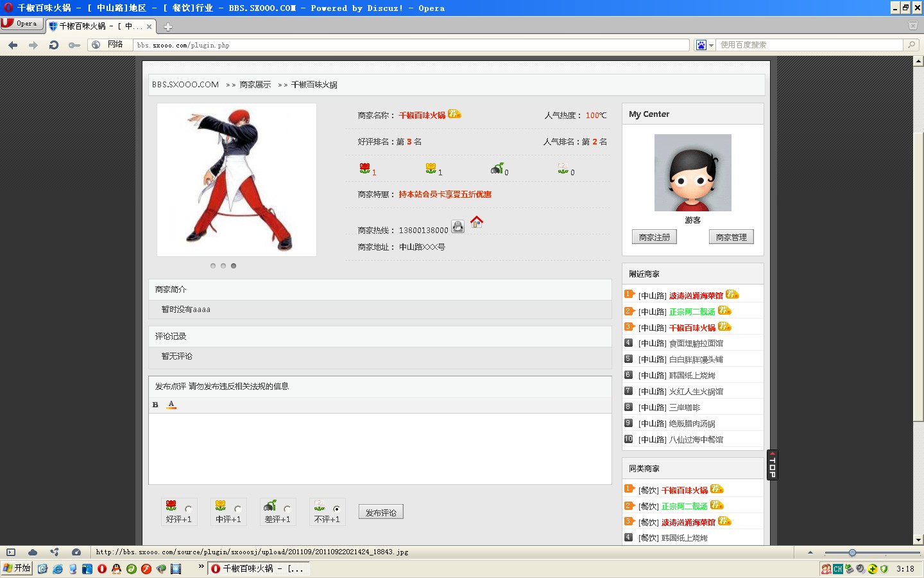This screenshot has width=924, height=578.
Task: Click the CH language indicator in tray
Action: 838,569
